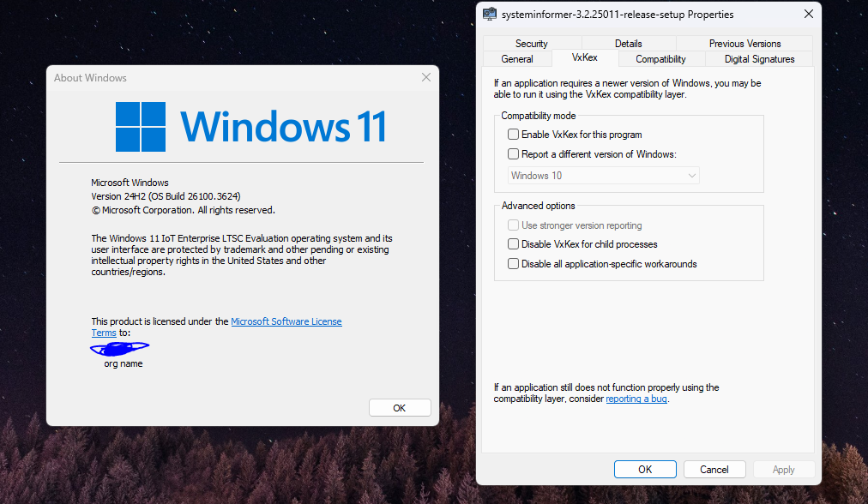Viewport: 868px width, 504px height.
Task: Click the Microsoft Windows text line
Action: (x=130, y=183)
